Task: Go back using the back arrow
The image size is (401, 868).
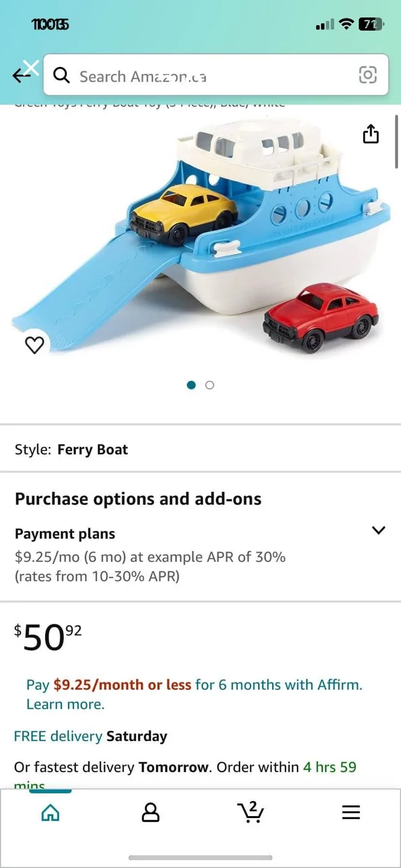Action: [x=22, y=76]
